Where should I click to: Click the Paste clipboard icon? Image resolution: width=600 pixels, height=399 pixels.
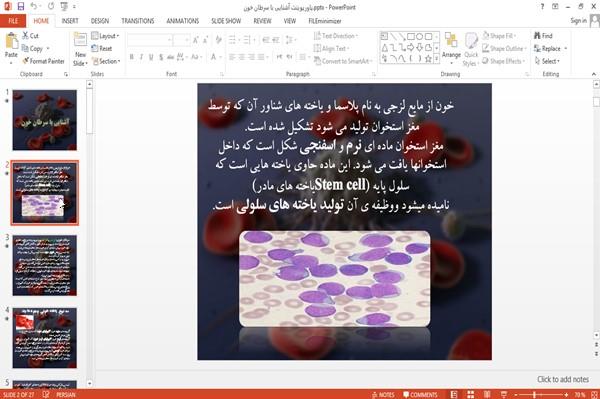click(11, 41)
